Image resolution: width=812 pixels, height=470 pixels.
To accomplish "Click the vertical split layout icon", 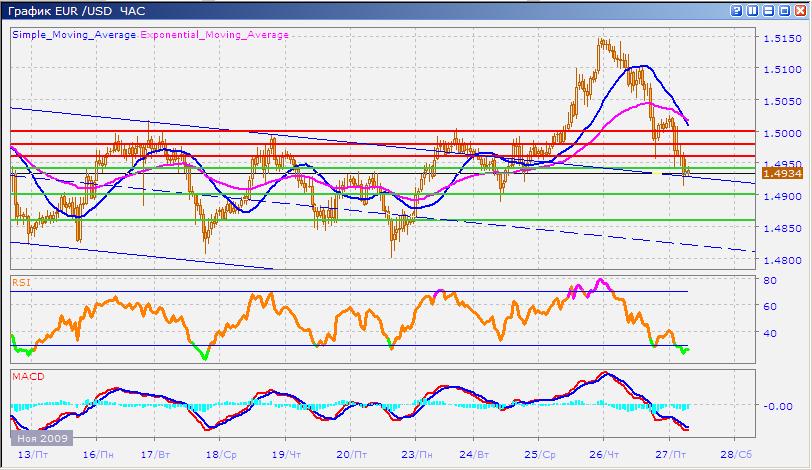I will click(x=751, y=11).
